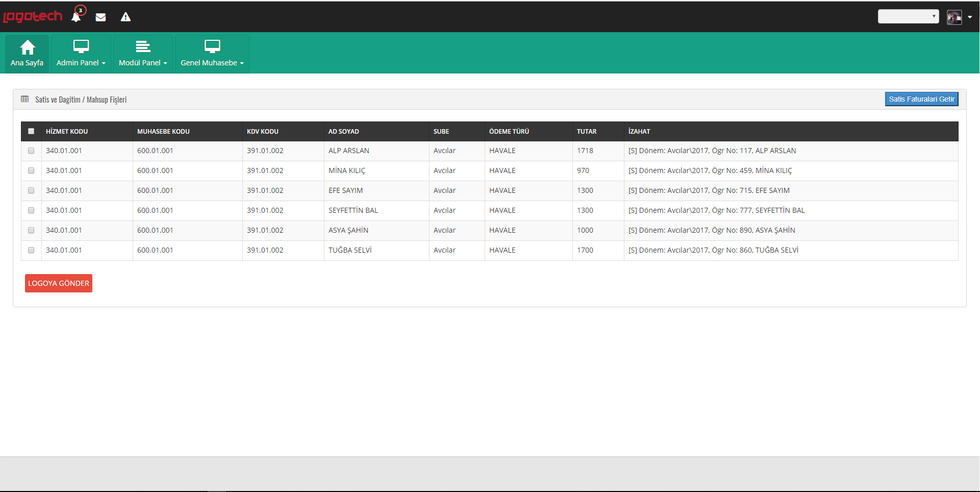Click the warning triangle alert icon
The image size is (980, 492).
pos(125,17)
